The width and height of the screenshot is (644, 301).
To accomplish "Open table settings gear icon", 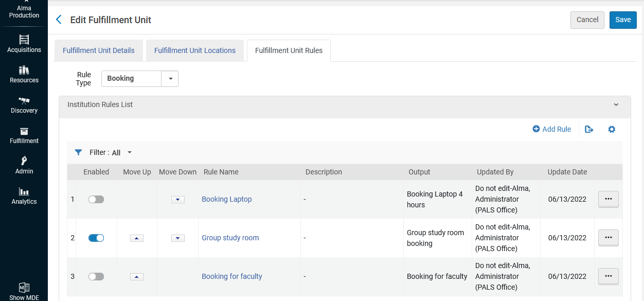I will [612, 129].
